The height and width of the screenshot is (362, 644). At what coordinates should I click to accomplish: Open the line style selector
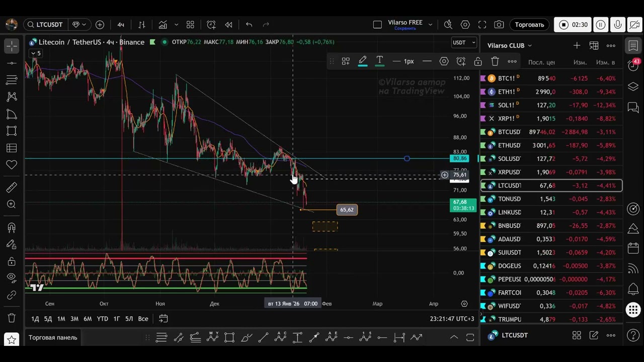coord(427,61)
